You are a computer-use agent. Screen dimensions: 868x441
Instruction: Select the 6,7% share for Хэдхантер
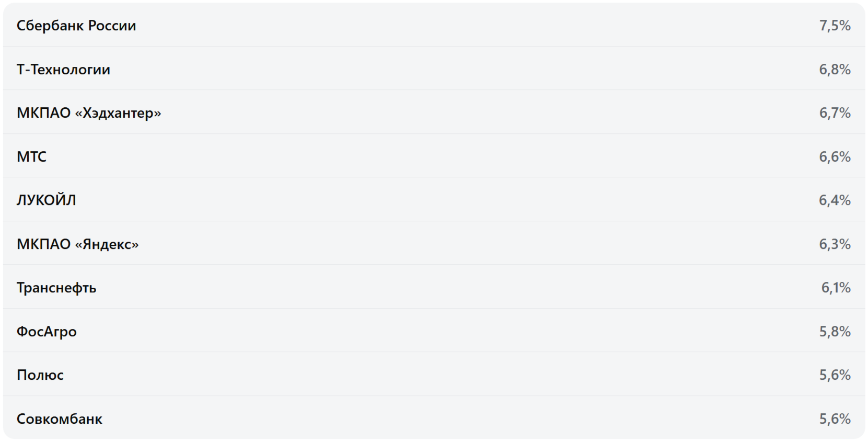coord(835,113)
